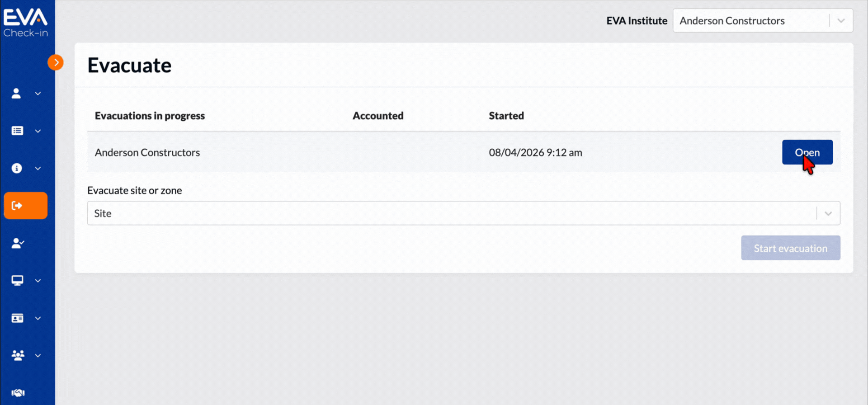Open the person profile sidebar icon

click(x=16, y=93)
